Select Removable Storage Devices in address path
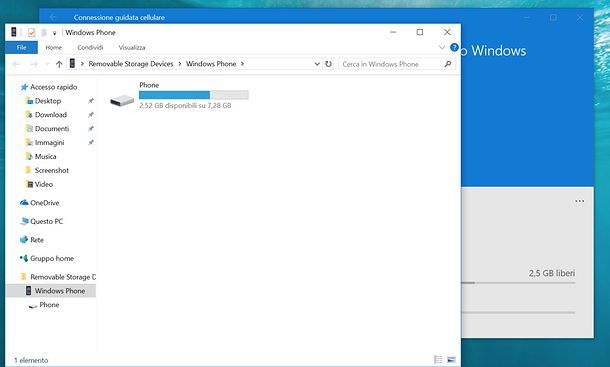The height and width of the screenshot is (367, 610). [x=131, y=64]
